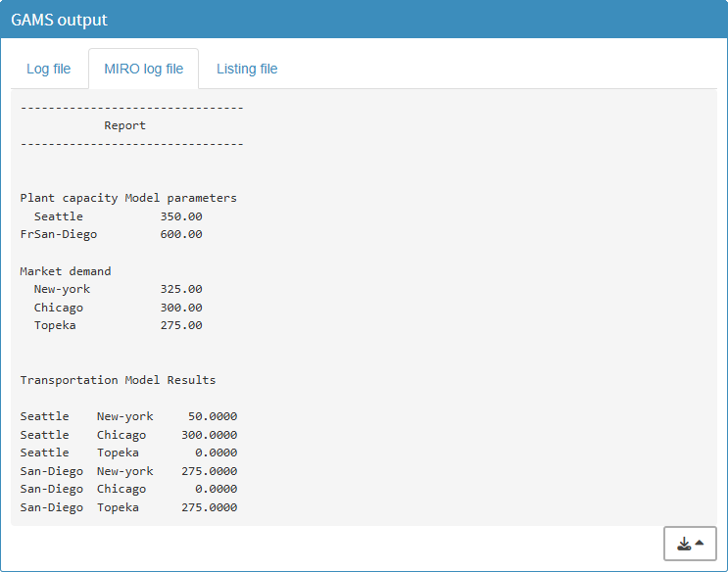The image size is (728, 572).
Task: Click the San-Diego to Topeka result row
Action: (x=128, y=507)
